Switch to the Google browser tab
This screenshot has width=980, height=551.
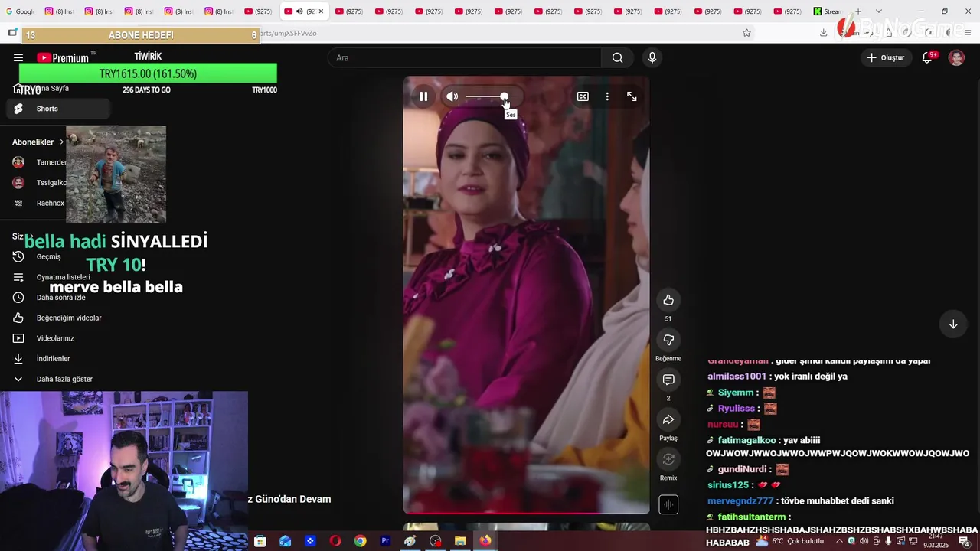21,11
